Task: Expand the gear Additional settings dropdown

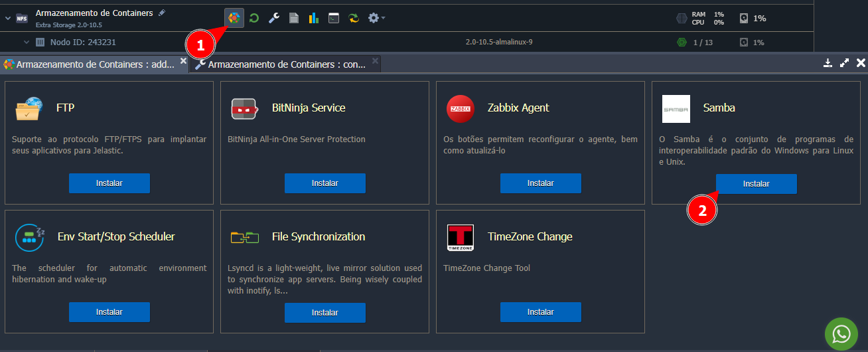Action: pyautogui.click(x=376, y=18)
